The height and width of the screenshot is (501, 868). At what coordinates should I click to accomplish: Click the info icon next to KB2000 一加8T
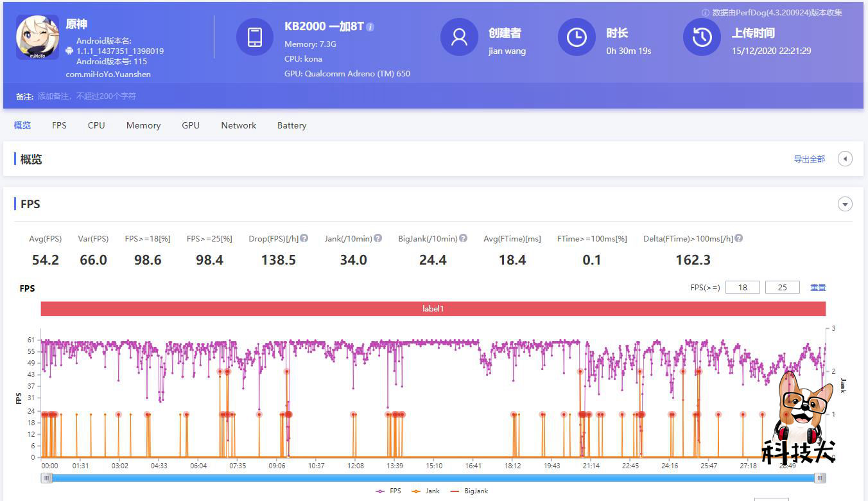370,26
